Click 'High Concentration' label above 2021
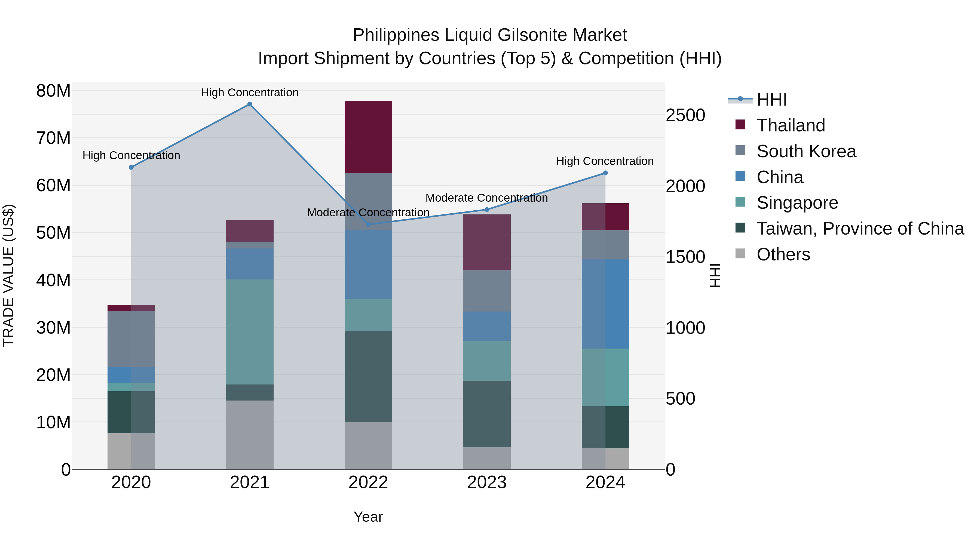Viewport: 980px width, 551px height. pyautogui.click(x=250, y=93)
